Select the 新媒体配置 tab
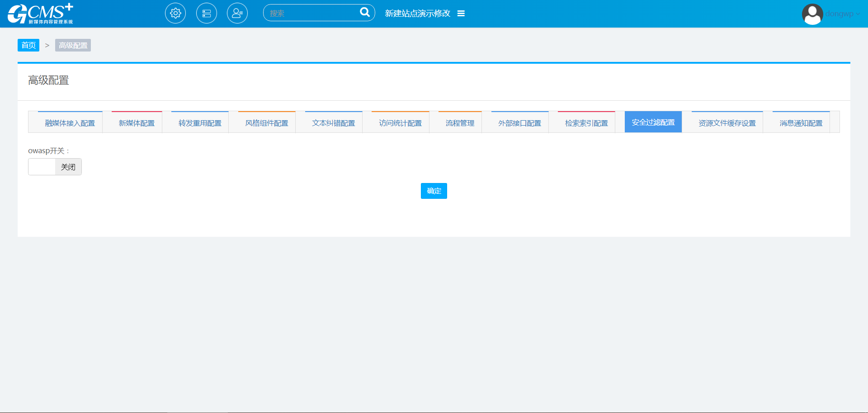The height and width of the screenshot is (413, 868). tap(137, 123)
